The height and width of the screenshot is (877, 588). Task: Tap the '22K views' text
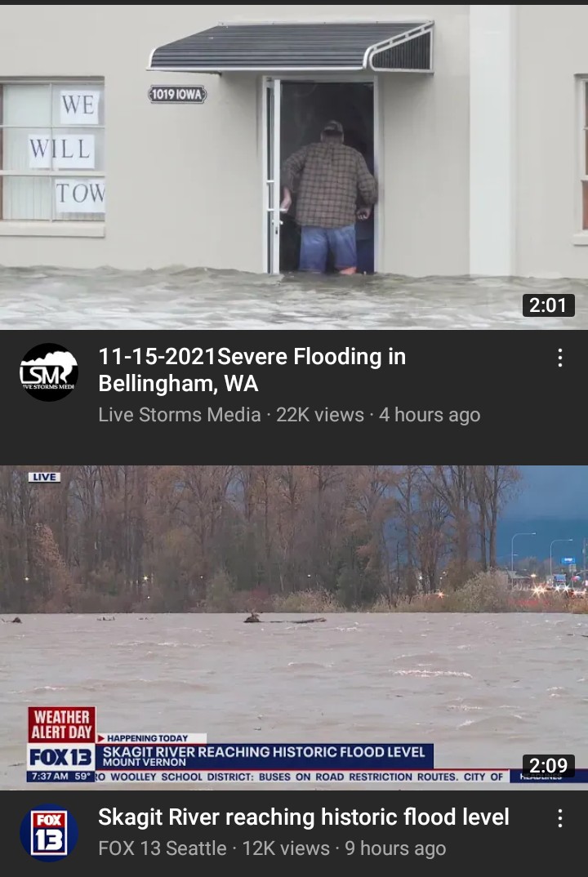[320, 415]
